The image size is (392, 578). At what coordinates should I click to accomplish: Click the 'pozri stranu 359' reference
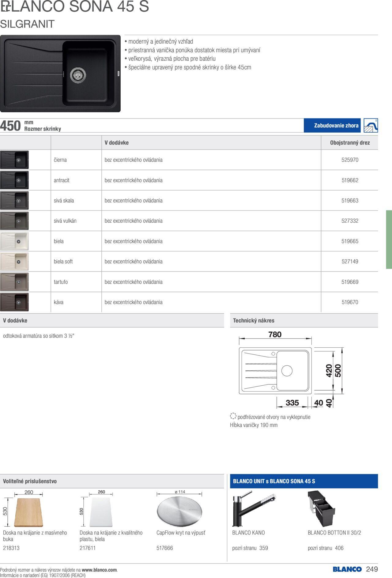[x=250, y=548]
